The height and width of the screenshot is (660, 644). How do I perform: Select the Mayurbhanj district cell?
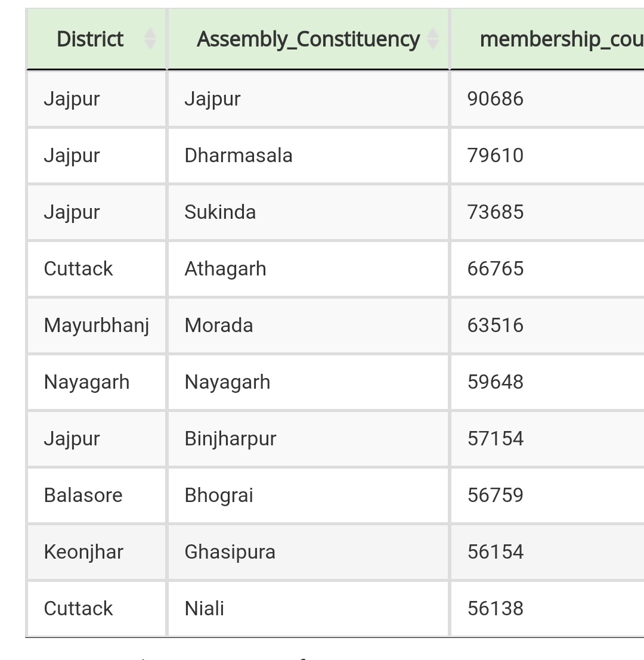click(x=97, y=326)
